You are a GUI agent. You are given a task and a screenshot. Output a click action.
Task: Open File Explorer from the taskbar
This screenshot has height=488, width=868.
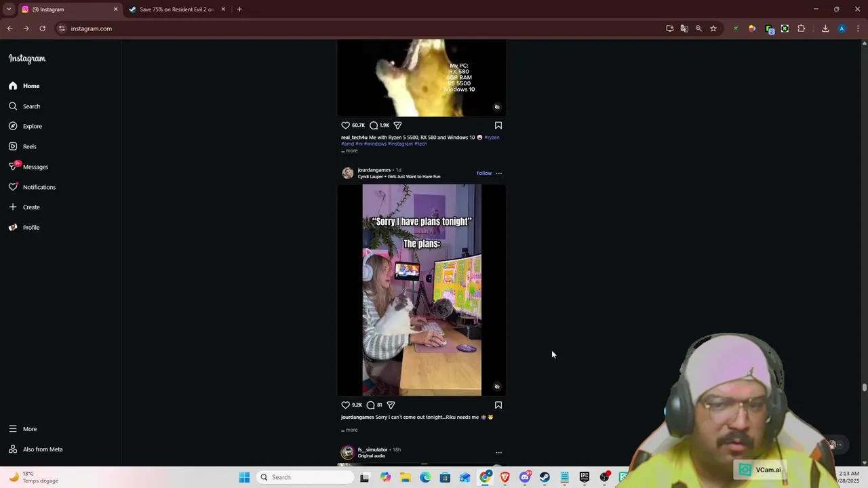[x=406, y=477]
